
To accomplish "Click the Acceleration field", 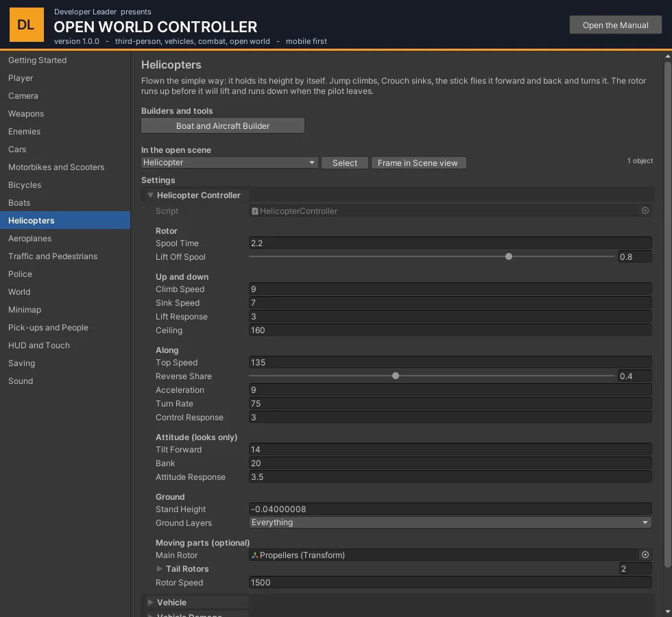I will pyautogui.click(x=450, y=389).
